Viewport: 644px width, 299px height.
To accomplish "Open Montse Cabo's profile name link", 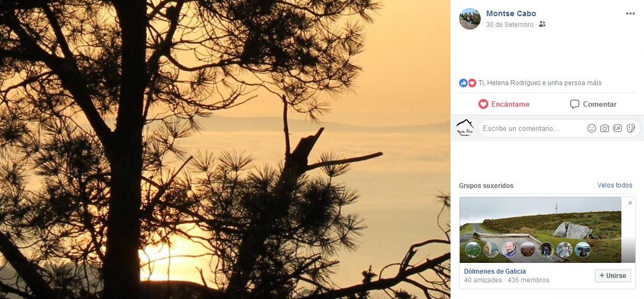I will pos(511,13).
